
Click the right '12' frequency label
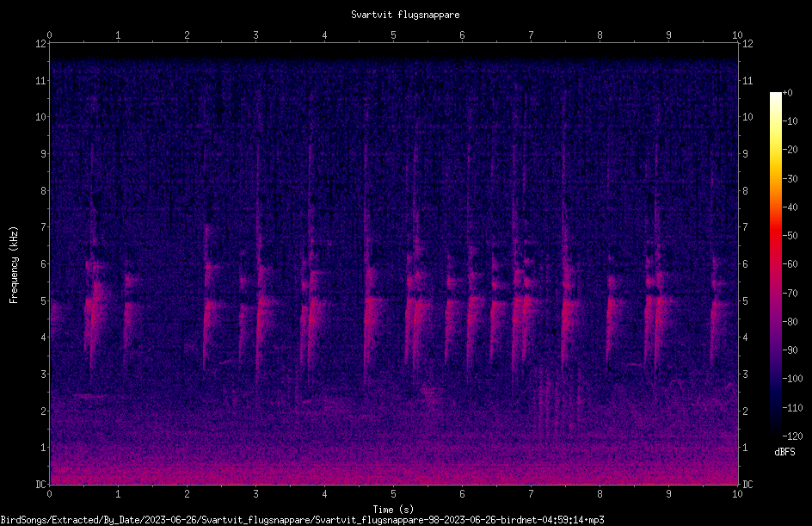pyautogui.click(x=747, y=44)
